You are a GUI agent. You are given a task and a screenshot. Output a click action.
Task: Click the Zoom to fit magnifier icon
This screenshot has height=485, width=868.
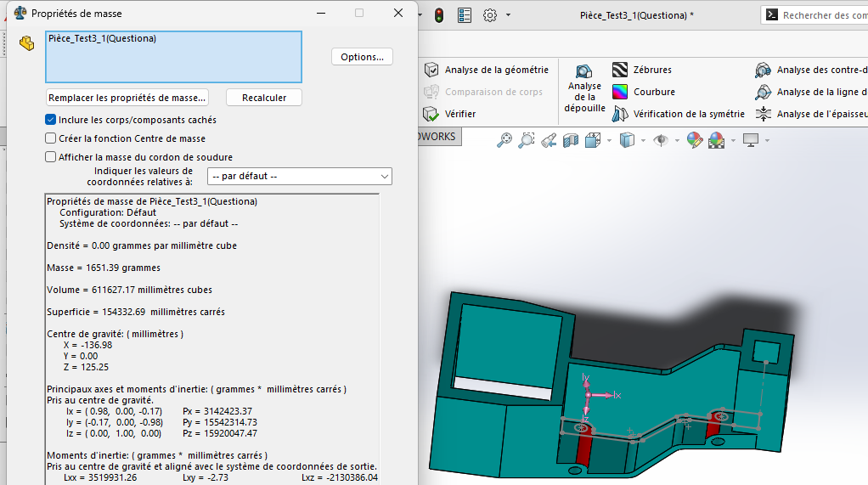[504, 139]
